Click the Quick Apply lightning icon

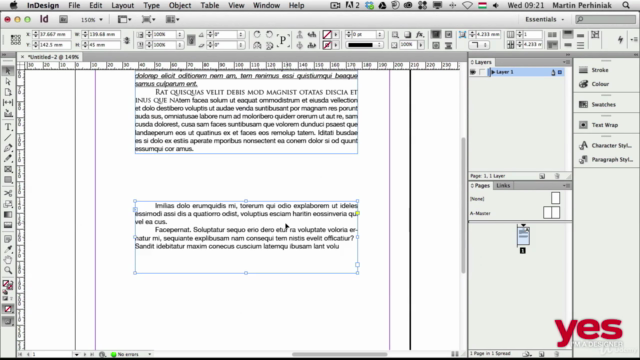620,40
